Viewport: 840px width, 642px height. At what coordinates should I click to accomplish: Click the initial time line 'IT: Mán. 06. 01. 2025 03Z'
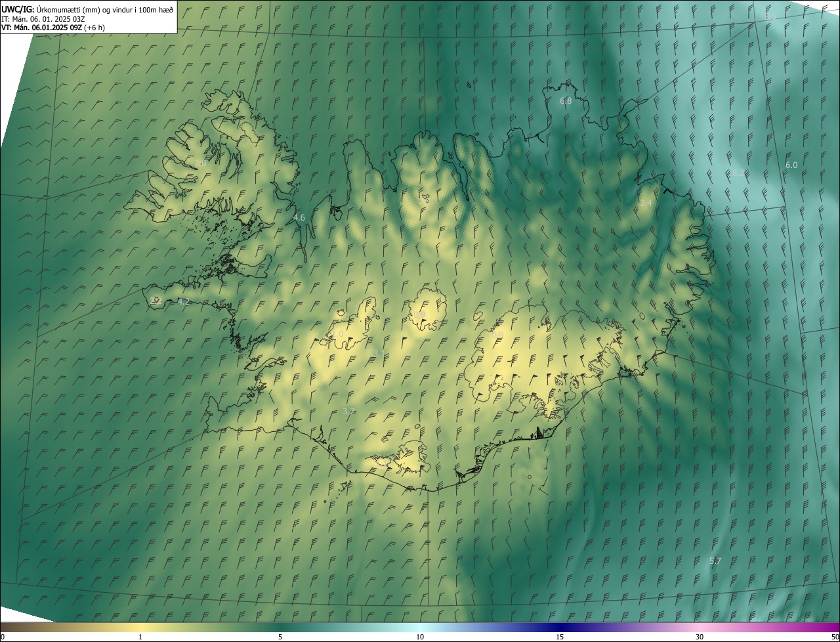pyautogui.click(x=43, y=18)
